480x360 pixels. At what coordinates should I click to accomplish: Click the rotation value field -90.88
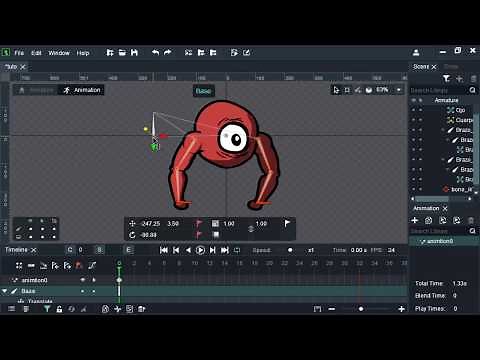[148, 235]
